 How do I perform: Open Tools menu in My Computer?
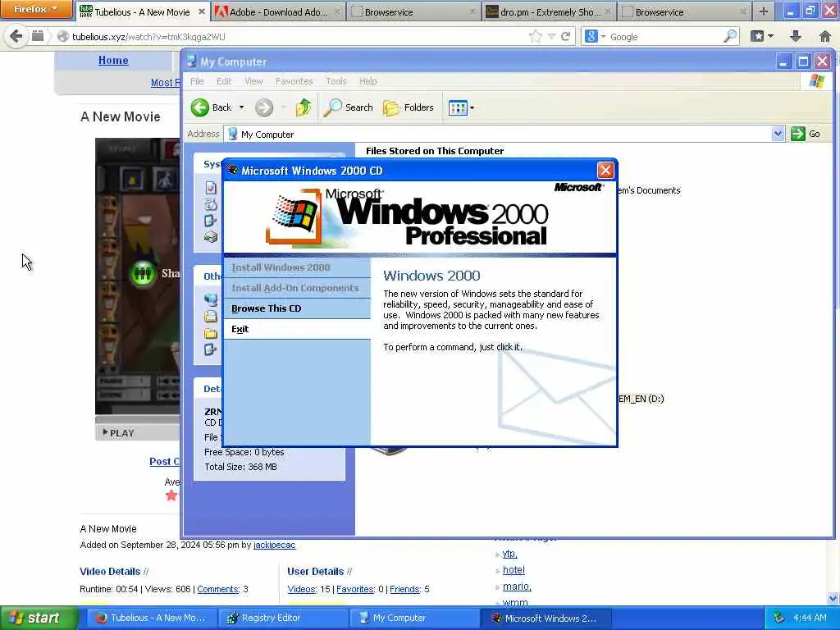click(x=336, y=81)
